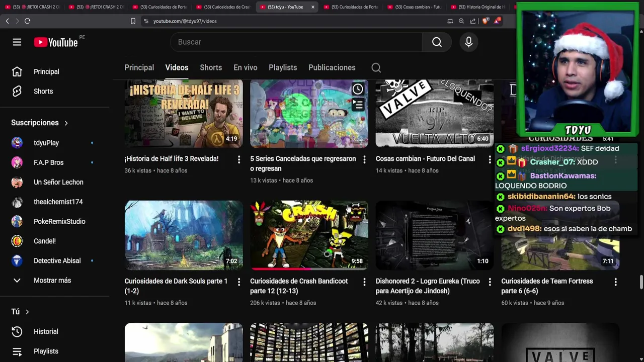Open thealchemist174 channel avatar
The width and height of the screenshot is (644, 362).
pos(17,202)
